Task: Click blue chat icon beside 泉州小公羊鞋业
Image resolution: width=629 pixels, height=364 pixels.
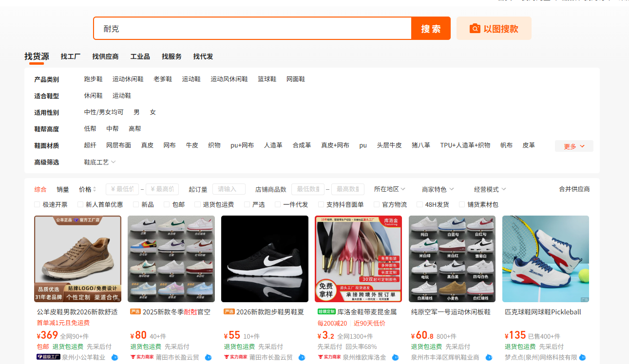Action: 115,357
